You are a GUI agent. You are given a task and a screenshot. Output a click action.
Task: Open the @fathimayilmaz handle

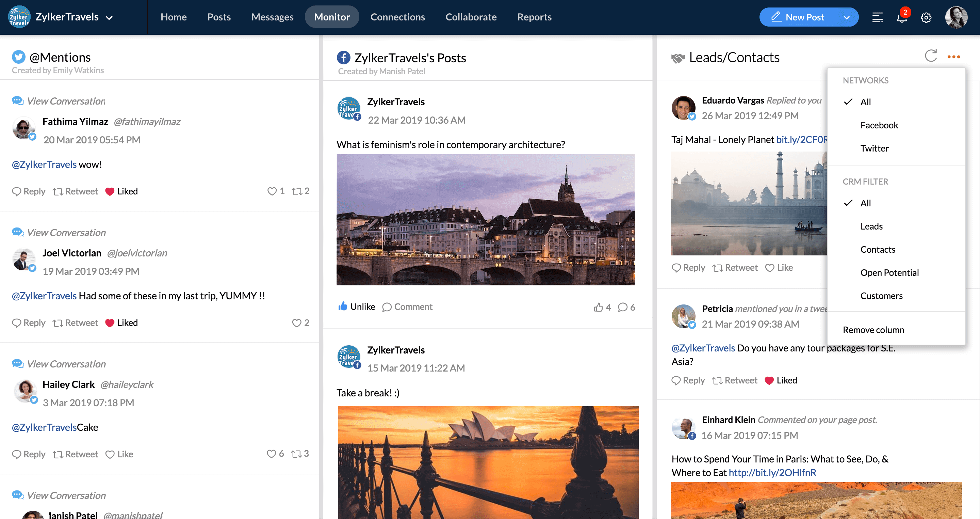[x=147, y=122]
